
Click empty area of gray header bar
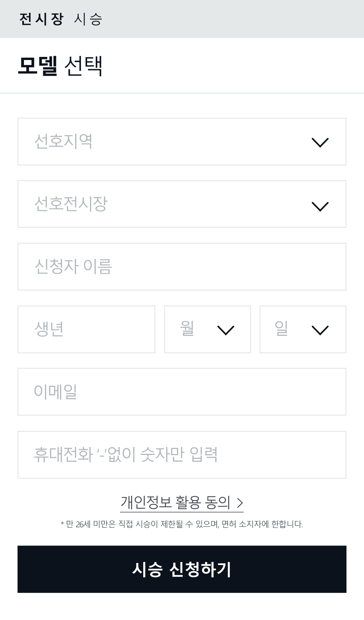(x=236, y=19)
